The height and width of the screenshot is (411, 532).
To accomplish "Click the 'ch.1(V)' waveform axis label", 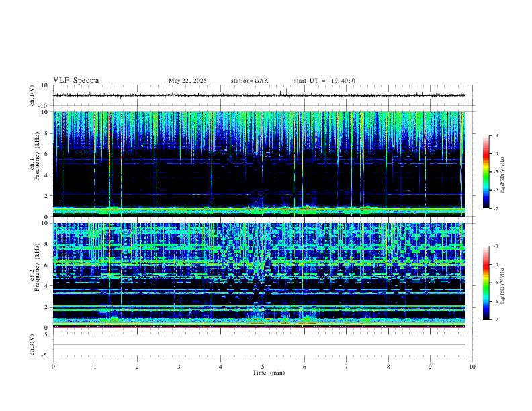I will pos(32,95).
